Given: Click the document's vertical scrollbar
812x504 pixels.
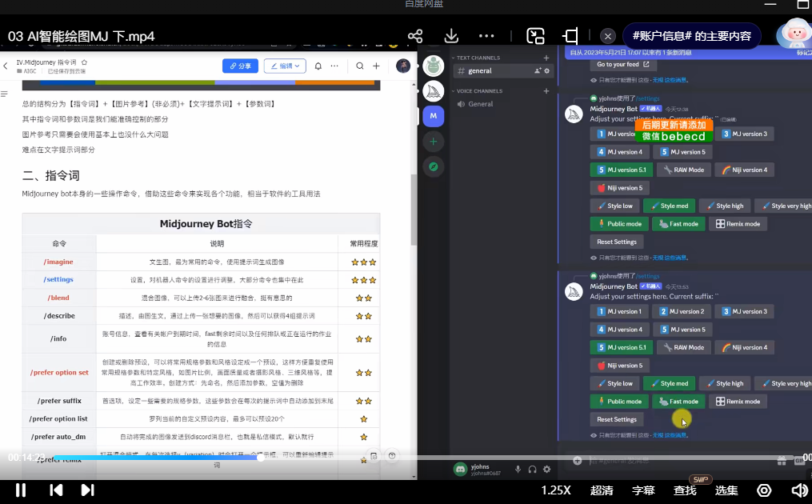Looking at the screenshot, I should (414, 210).
